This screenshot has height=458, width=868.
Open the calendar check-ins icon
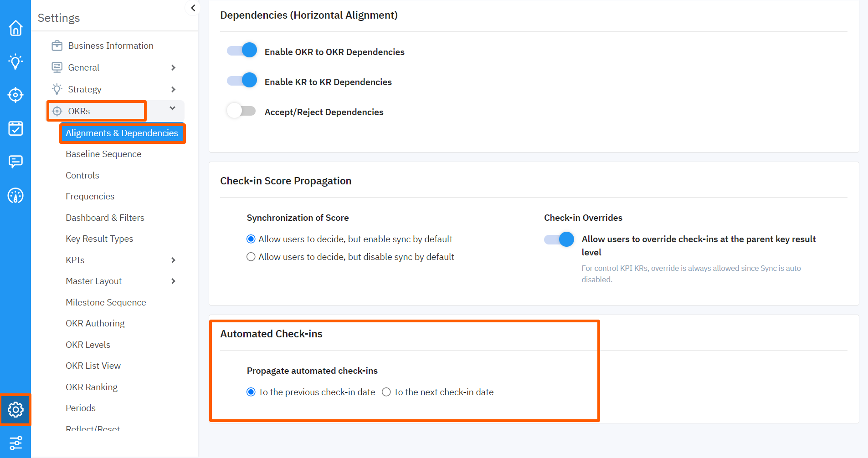tap(15, 128)
